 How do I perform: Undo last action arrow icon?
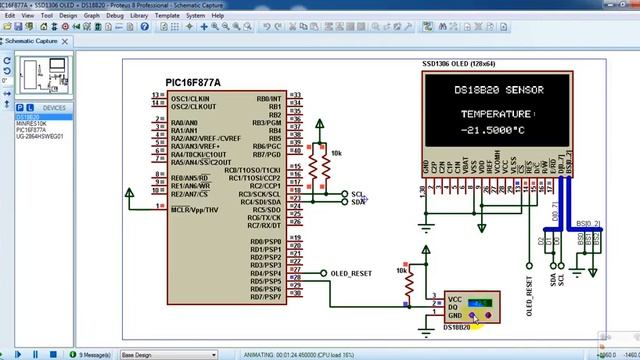click(267, 27)
